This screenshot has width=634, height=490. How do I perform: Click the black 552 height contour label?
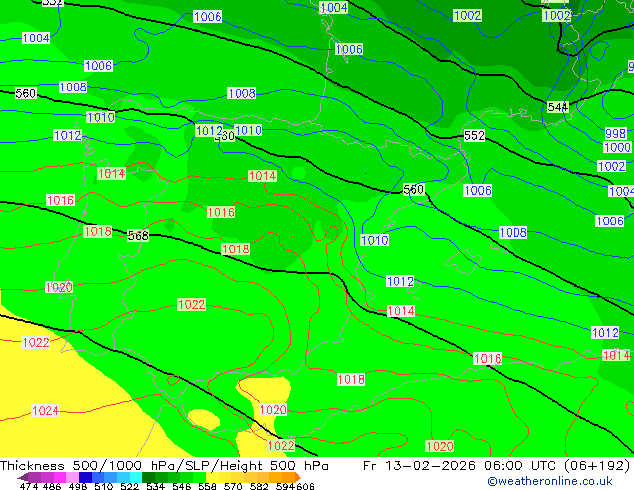[x=474, y=135]
